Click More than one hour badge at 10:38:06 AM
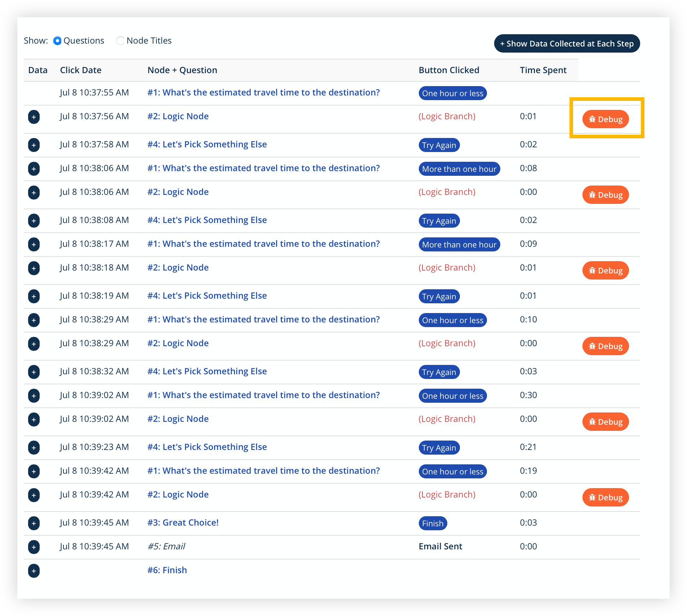The height and width of the screenshot is (616, 687). [459, 169]
